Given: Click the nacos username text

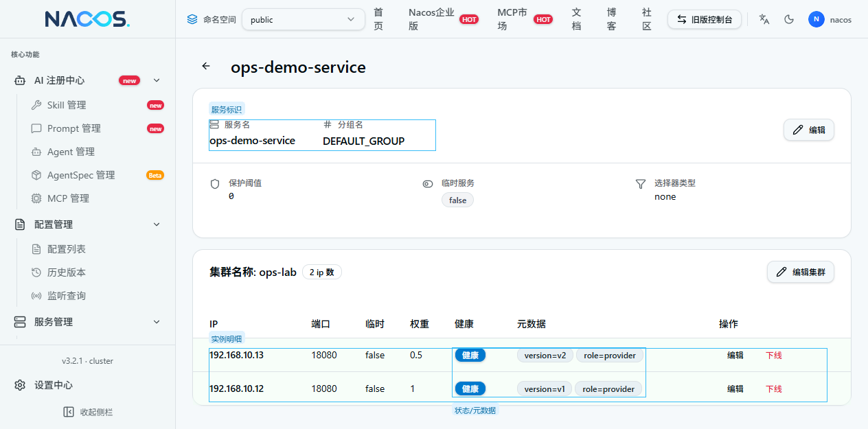Looking at the screenshot, I should click(841, 20).
